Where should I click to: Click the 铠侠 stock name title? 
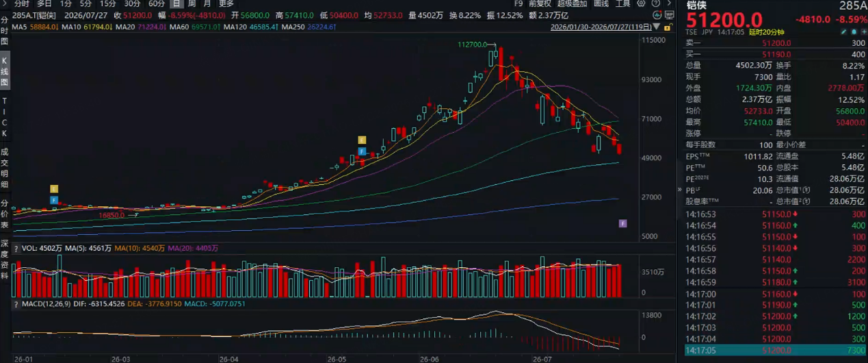pos(696,5)
